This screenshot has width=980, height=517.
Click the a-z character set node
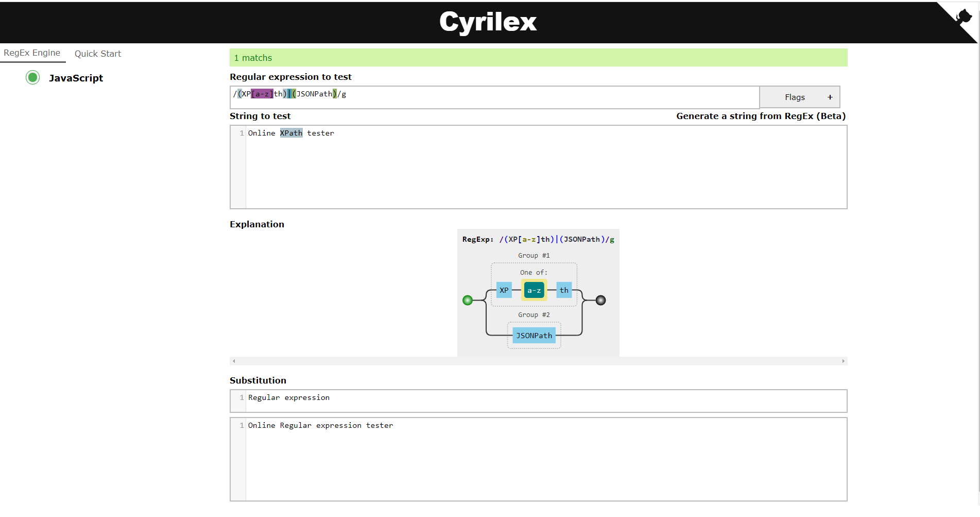pyautogui.click(x=534, y=290)
